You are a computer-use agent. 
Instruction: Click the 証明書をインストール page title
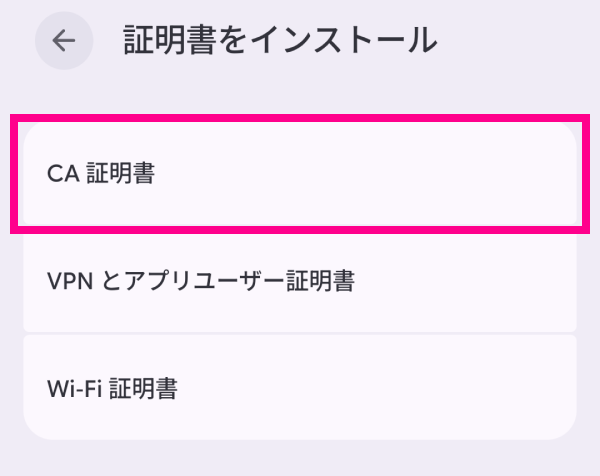pyautogui.click(x=280, y=40)
